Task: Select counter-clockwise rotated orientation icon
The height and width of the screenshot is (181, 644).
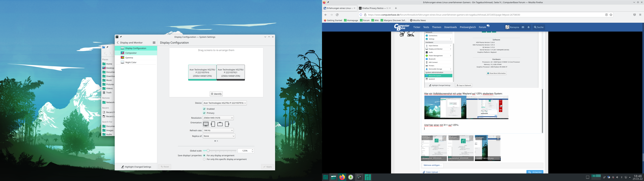Action: point(227,124)
